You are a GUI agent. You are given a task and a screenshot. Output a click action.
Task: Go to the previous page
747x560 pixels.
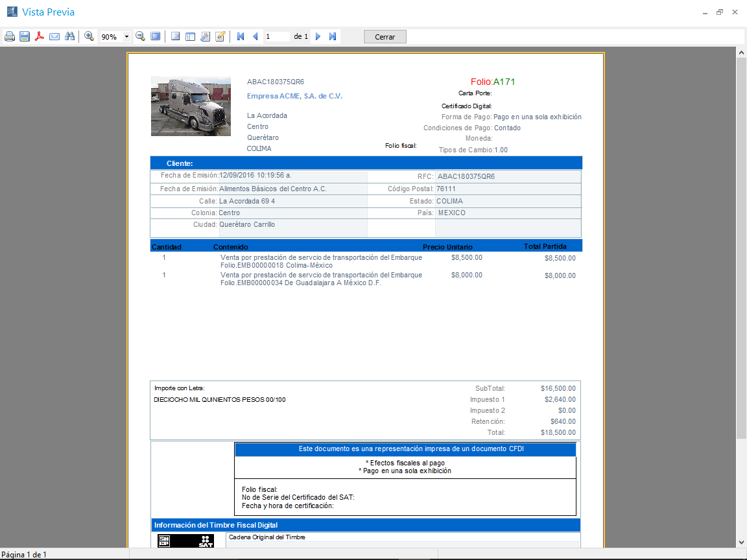point(255,37)
